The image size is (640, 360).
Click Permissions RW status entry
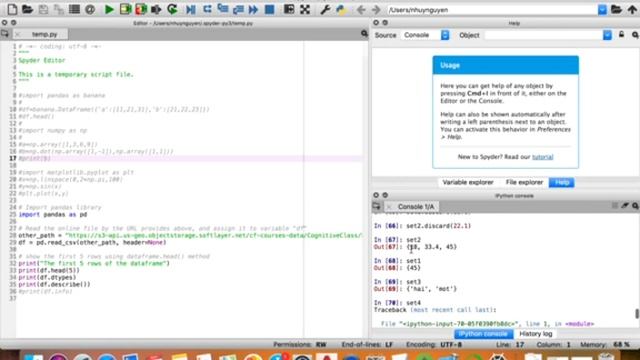pos(300,345)
